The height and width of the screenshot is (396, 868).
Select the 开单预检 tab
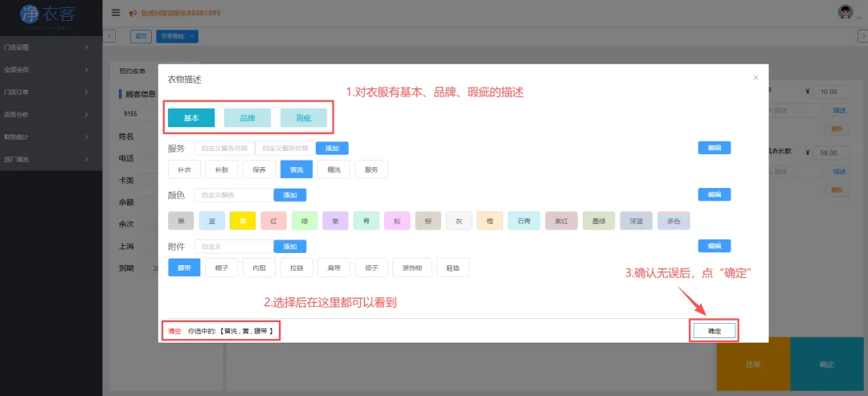click(177, 36)
